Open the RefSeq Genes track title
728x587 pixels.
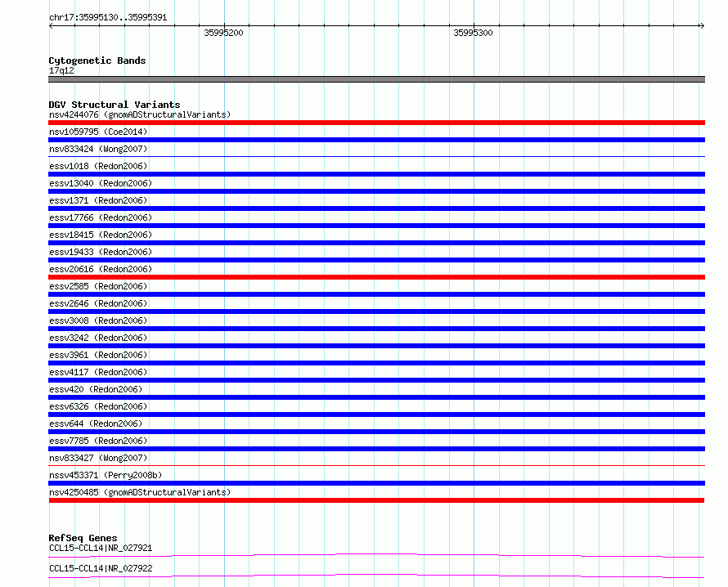(83, 538)
